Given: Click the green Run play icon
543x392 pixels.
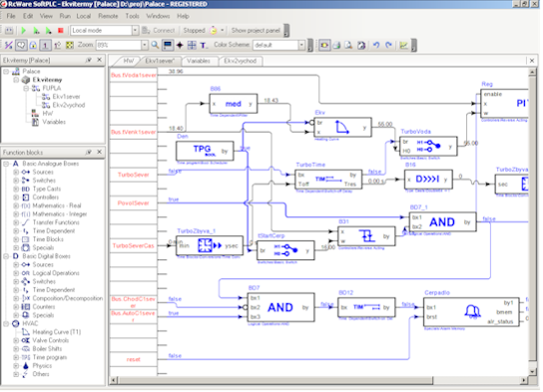Looking at the screenshot, I should click(x=24, y=31).
